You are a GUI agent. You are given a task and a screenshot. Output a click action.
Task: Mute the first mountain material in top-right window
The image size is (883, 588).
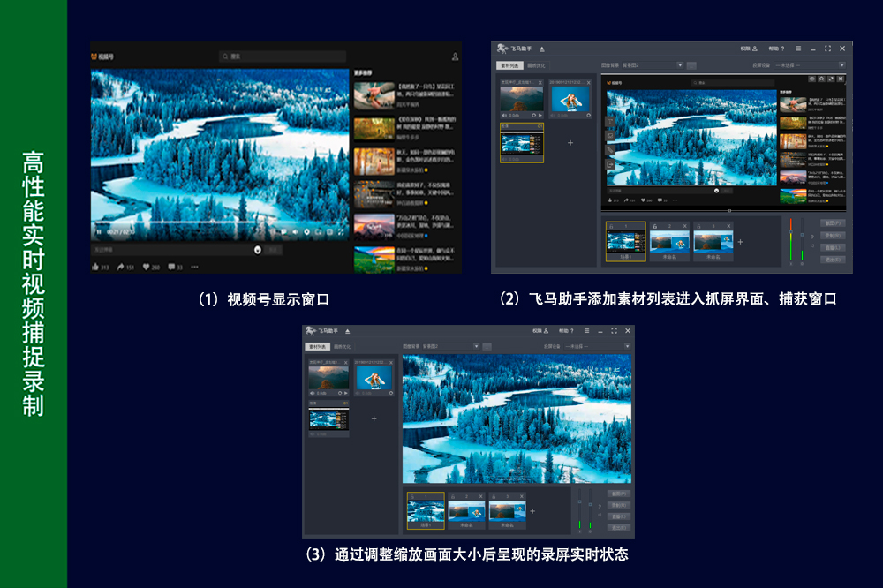click(504, 115)
